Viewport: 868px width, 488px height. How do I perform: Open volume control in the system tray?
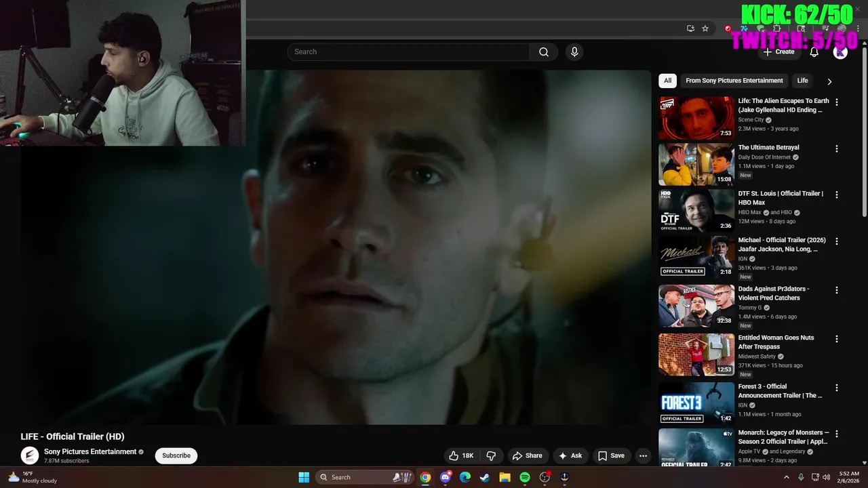tap(827, 477)
